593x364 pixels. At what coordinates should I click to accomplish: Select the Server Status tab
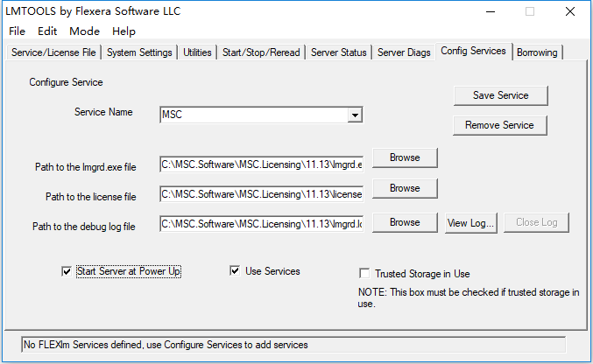[x=338, y=52]
